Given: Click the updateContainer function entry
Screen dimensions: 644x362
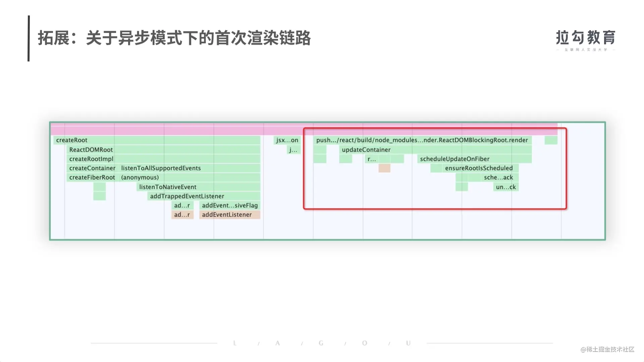Looking at the screenshot, I should coord(366,149).
